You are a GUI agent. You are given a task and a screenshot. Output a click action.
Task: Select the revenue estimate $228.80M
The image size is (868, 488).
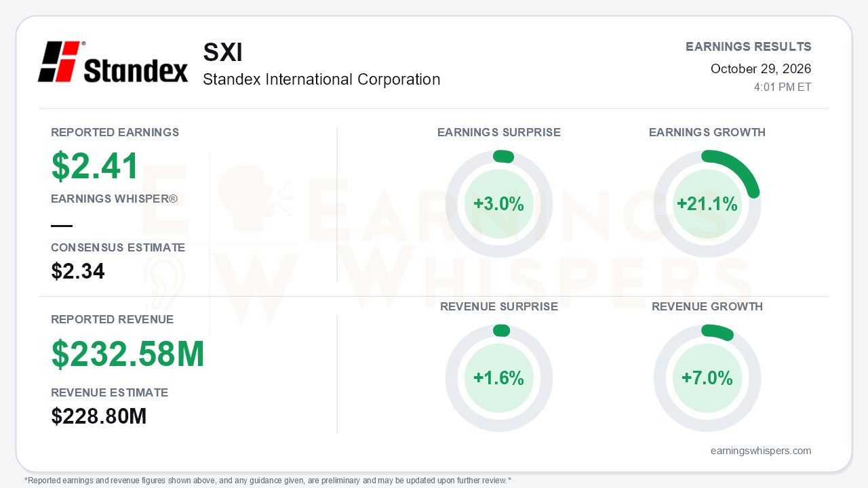[x=99, y=416]
